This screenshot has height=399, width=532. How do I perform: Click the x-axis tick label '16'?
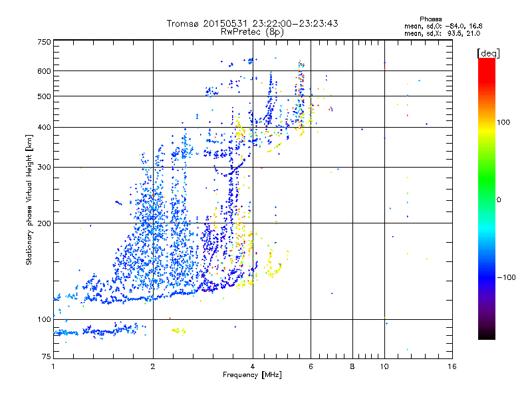tap(452, 366)
